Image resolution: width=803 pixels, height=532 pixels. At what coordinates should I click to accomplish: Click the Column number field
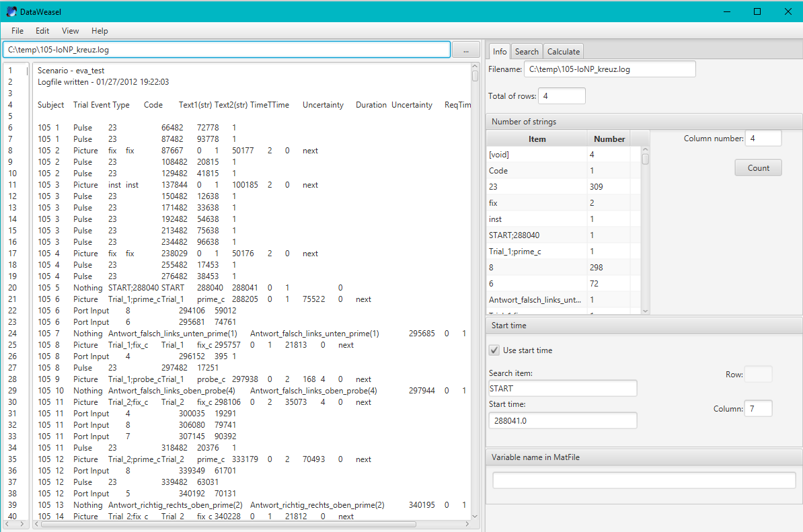pyautogui.click(x=763, y=139)
